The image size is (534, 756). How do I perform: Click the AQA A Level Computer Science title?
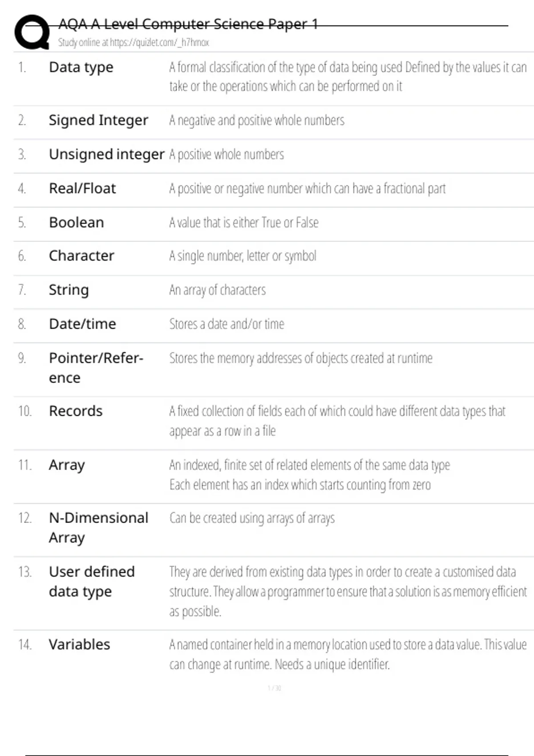[x=188, y=24]
